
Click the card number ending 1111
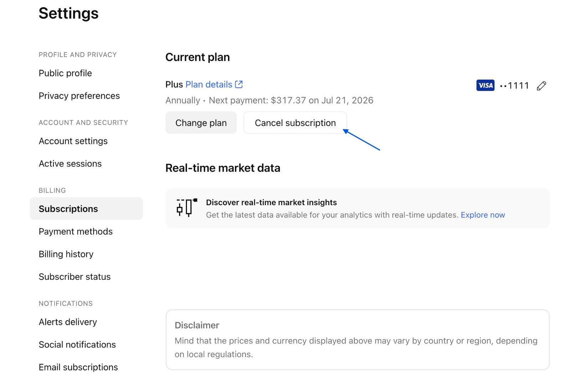tap(514, 86)
